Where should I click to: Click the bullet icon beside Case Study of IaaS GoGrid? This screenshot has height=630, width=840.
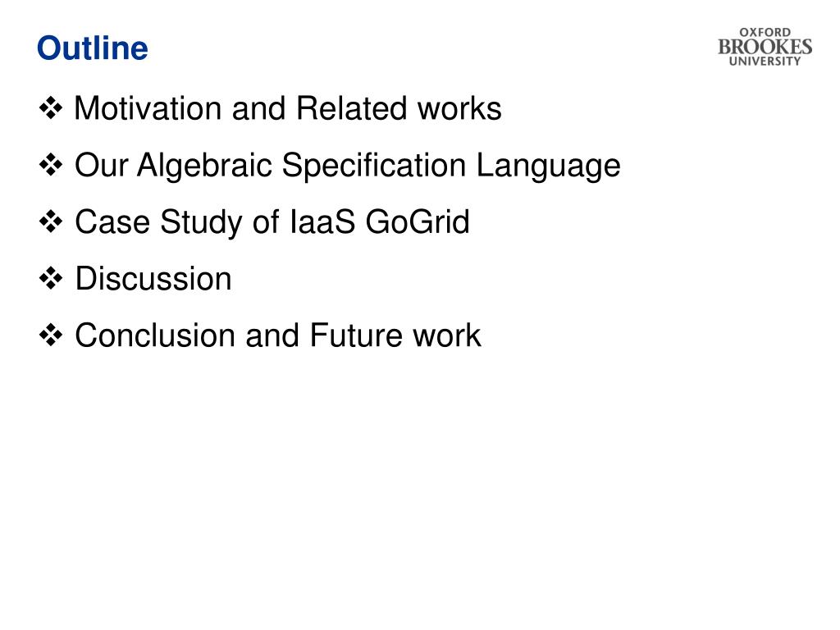pyautogui.click(x=51, y=221)
